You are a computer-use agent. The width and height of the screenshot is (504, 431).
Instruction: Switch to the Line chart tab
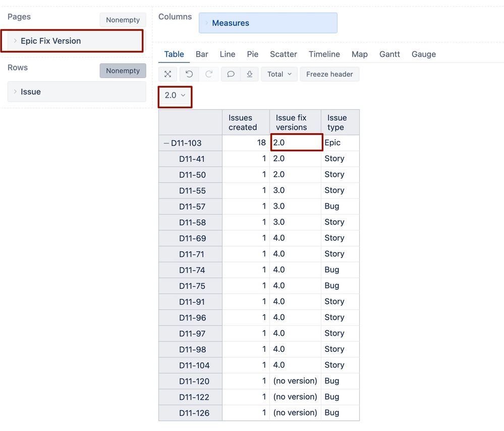click(228, 54)
